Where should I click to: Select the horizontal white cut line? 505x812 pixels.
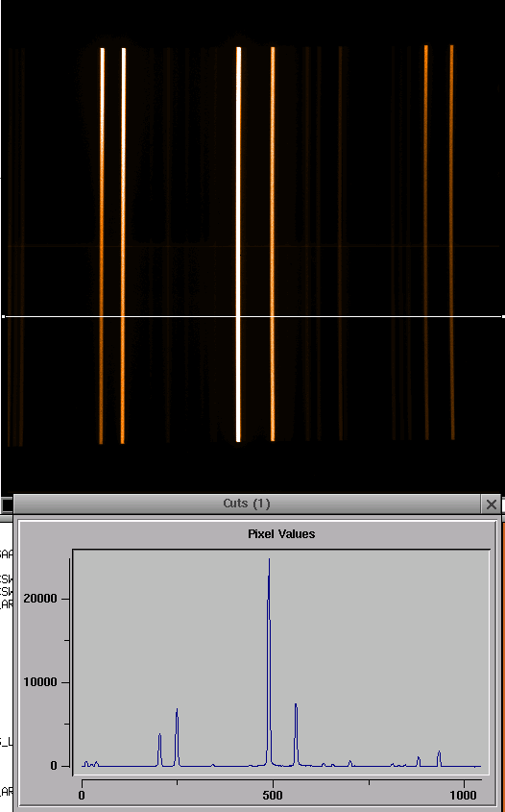[x=252, y=316]
